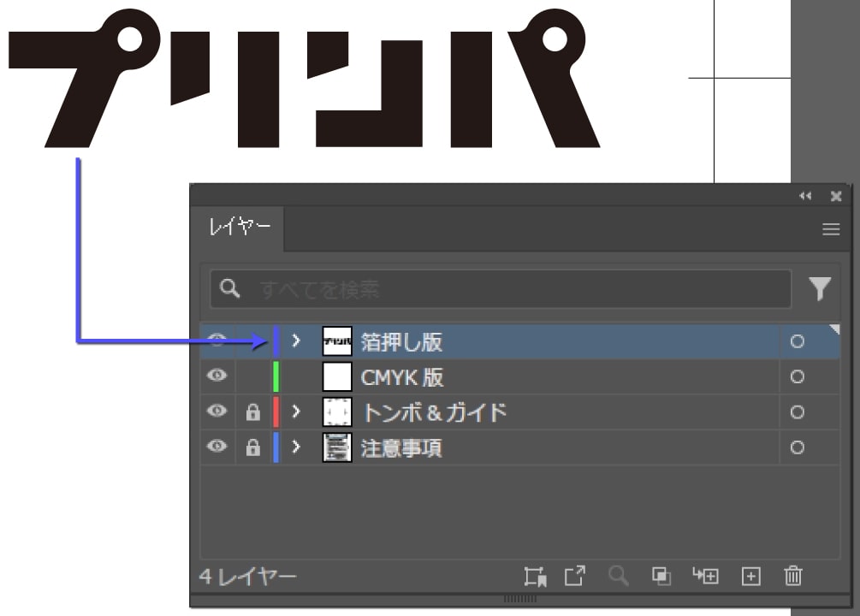Expand the 箔押し版 layer
Viewport: 860px width, 616px height.
click(x=296, y=341)
